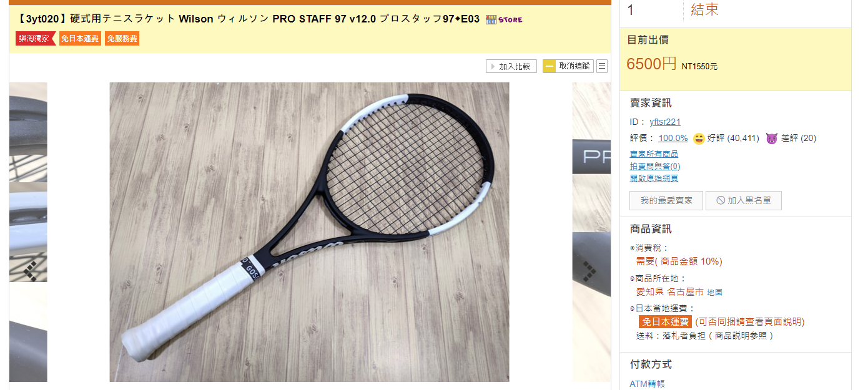868x390 pixels.
Task: Click the triangle icon in 加入比較
Action: [x=493, y=66]
